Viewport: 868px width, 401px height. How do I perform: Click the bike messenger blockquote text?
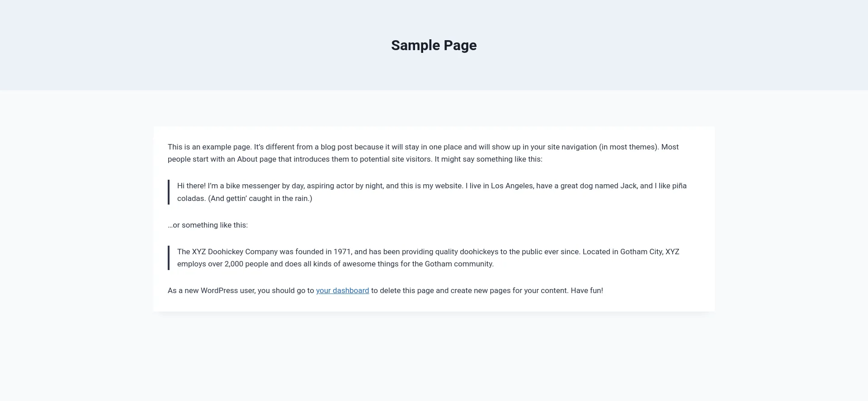point(316,186)
